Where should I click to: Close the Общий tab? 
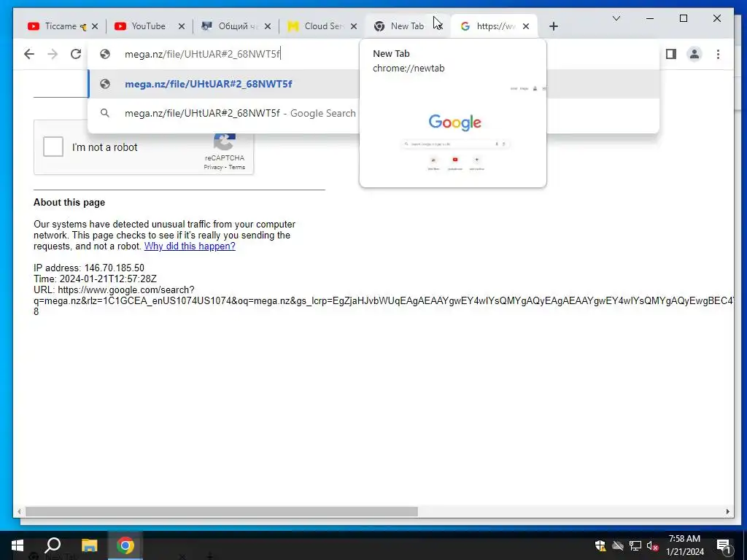pyautogui.click(x=268, y=26)
